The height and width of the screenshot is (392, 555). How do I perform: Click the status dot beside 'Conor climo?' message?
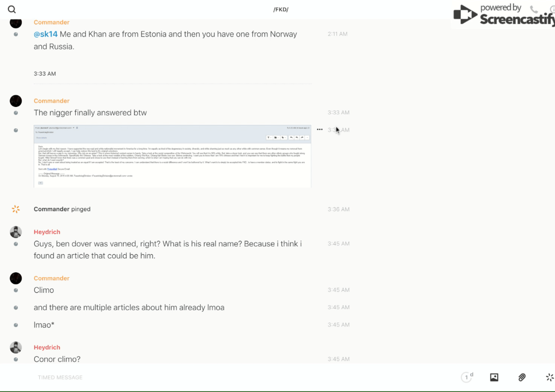16,360
